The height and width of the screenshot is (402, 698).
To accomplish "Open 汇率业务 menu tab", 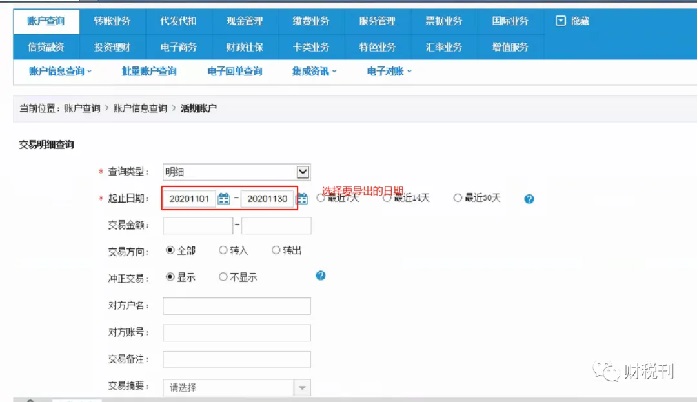I will (444, 47).
